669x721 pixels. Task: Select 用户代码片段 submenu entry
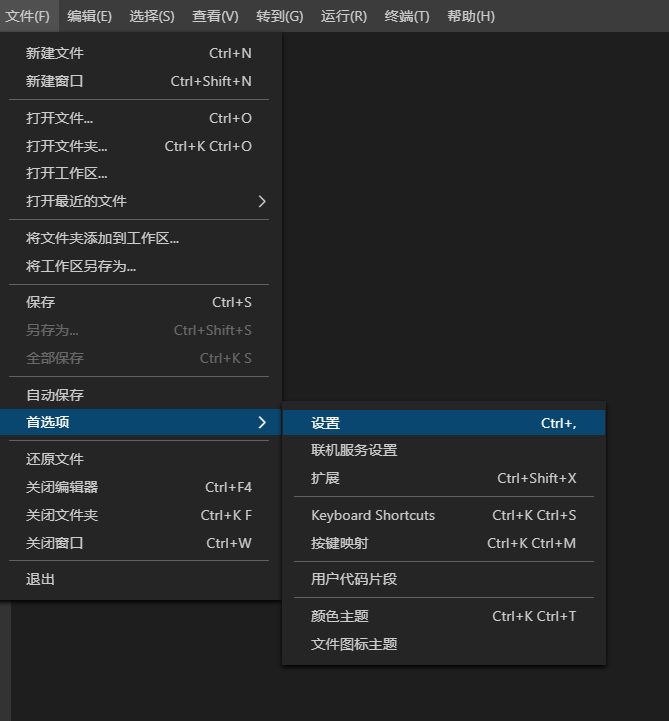tap(444, 579)
